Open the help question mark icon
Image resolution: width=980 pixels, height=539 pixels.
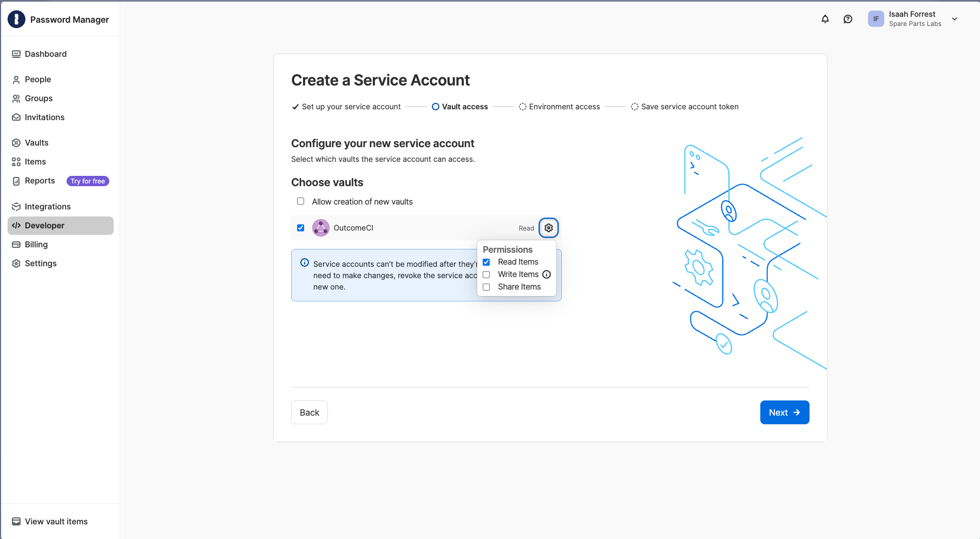click(848, 19)
